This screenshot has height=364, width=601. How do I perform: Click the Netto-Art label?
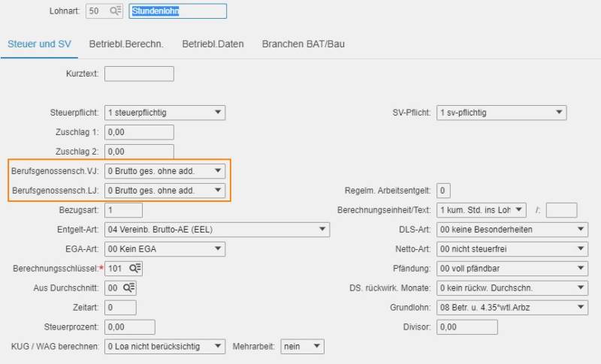[413, 249]
